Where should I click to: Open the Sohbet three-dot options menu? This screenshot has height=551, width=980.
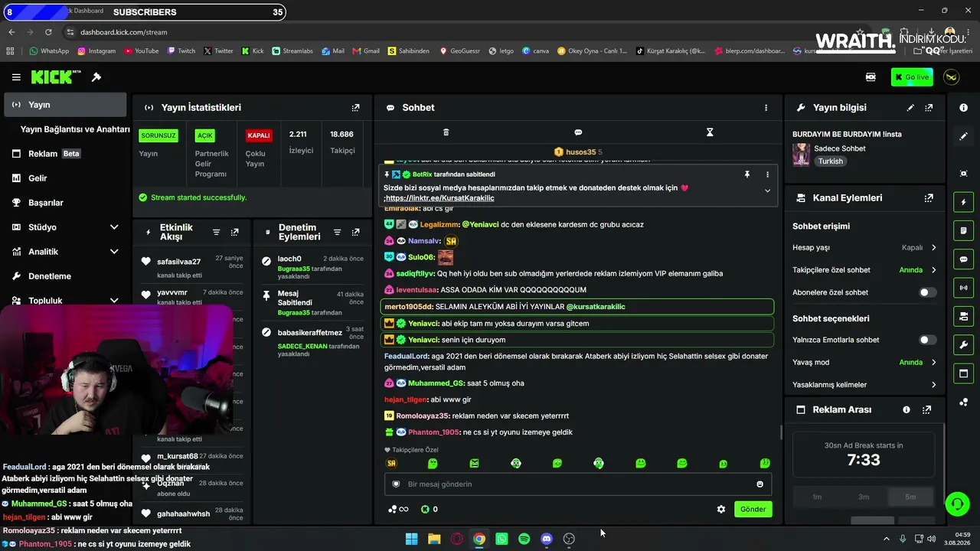766,108
